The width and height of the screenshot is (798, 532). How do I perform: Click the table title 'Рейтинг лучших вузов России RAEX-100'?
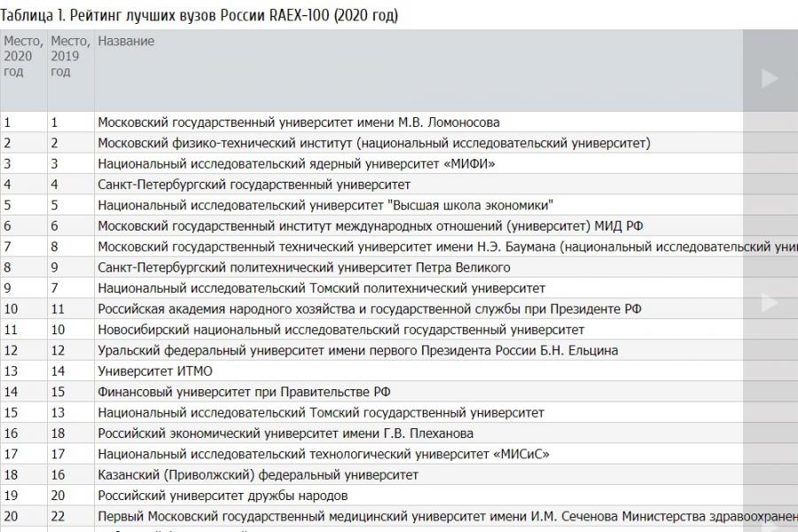[199, 15]
